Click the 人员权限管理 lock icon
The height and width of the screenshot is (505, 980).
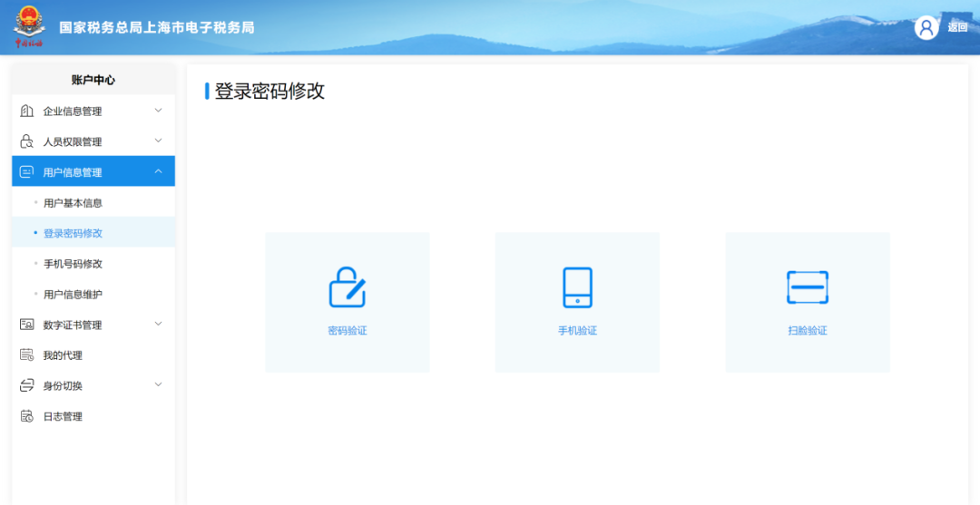pos(27,141)
